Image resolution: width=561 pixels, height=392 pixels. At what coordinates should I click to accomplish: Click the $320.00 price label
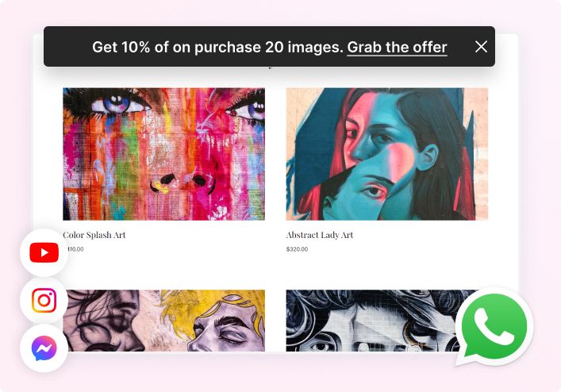[x=297, y=249]
